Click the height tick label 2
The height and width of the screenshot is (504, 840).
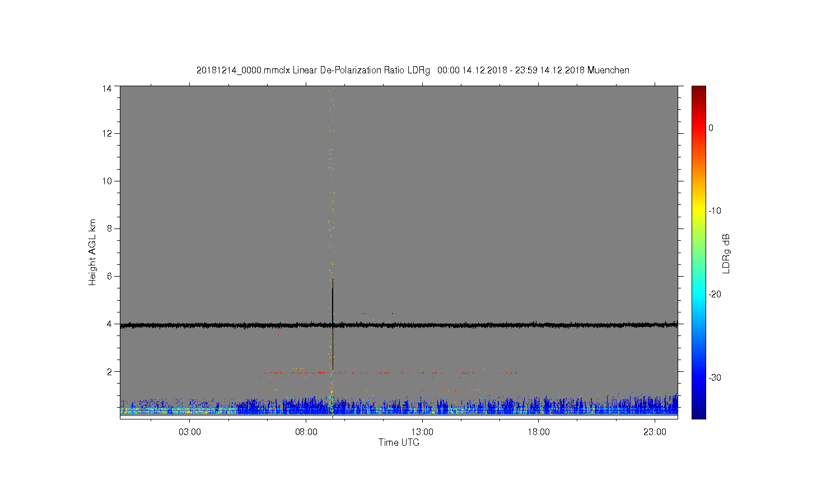109,371
